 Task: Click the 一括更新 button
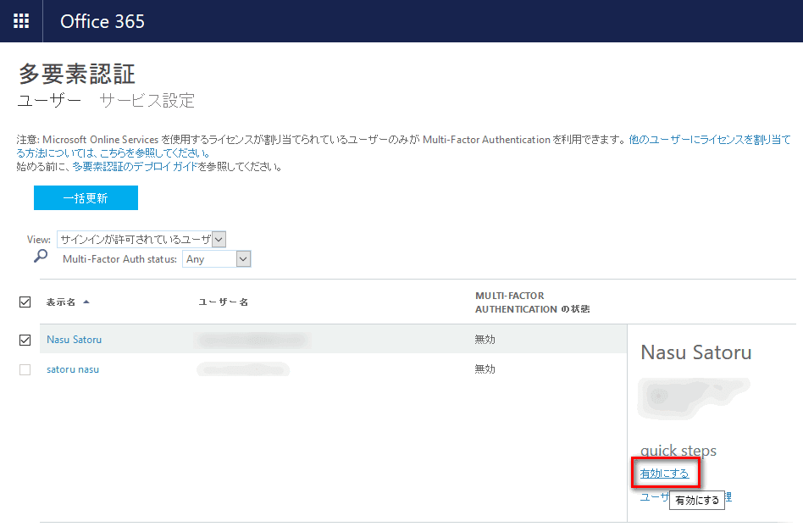pos(86,197)
